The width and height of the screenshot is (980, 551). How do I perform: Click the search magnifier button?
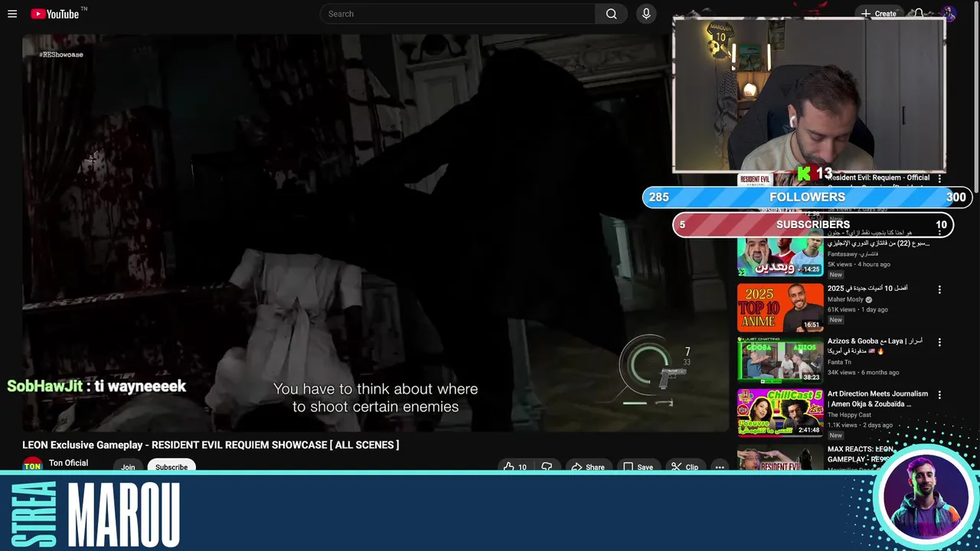point(611,14)
